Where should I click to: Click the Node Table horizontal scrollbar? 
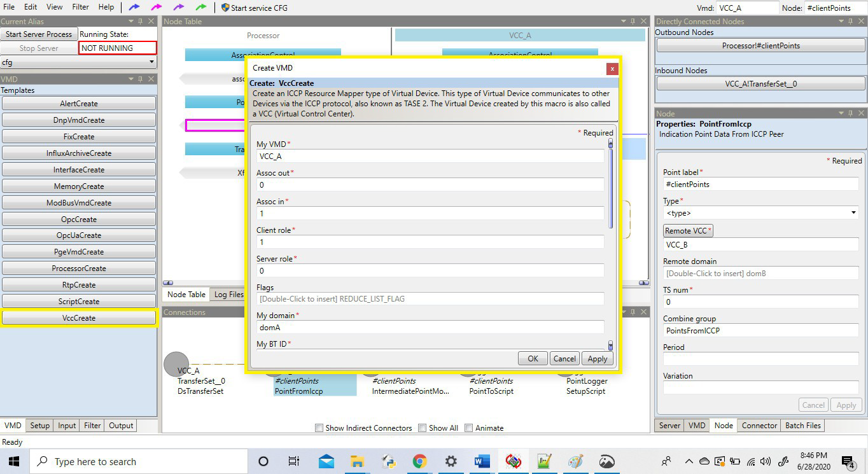click(405, 282)
